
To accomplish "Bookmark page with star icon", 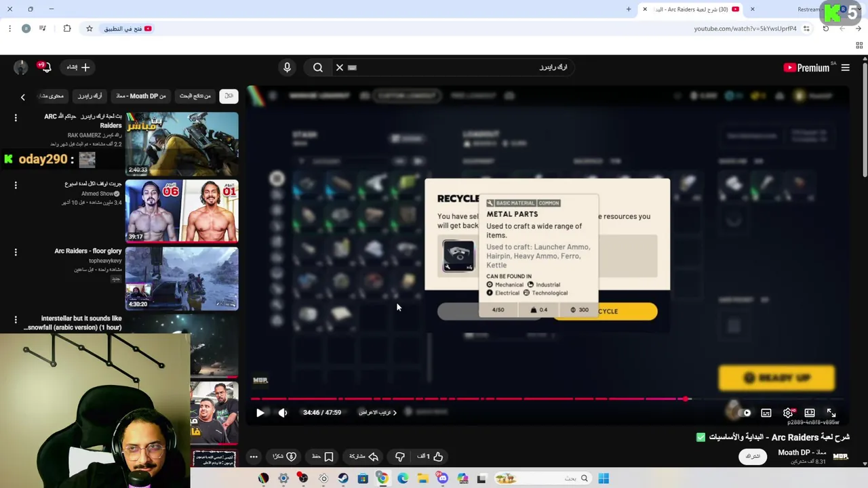I will [89, 28].
